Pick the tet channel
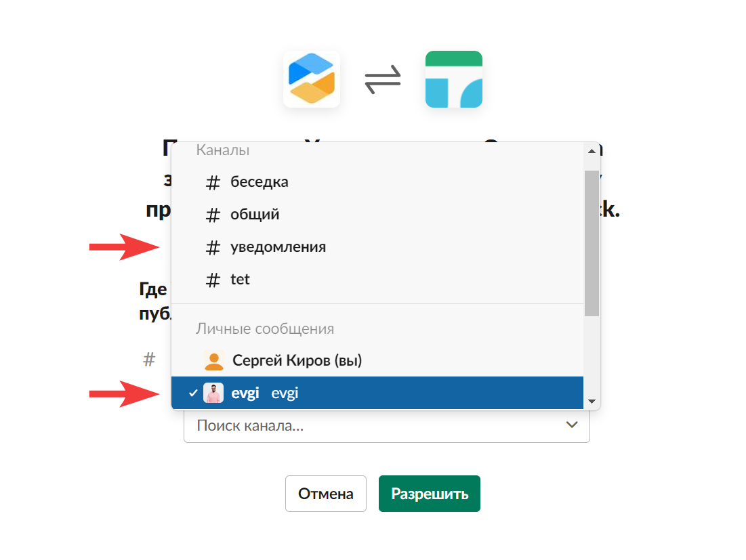The height and width of the screenshot is (560, 746). [377, 280]
